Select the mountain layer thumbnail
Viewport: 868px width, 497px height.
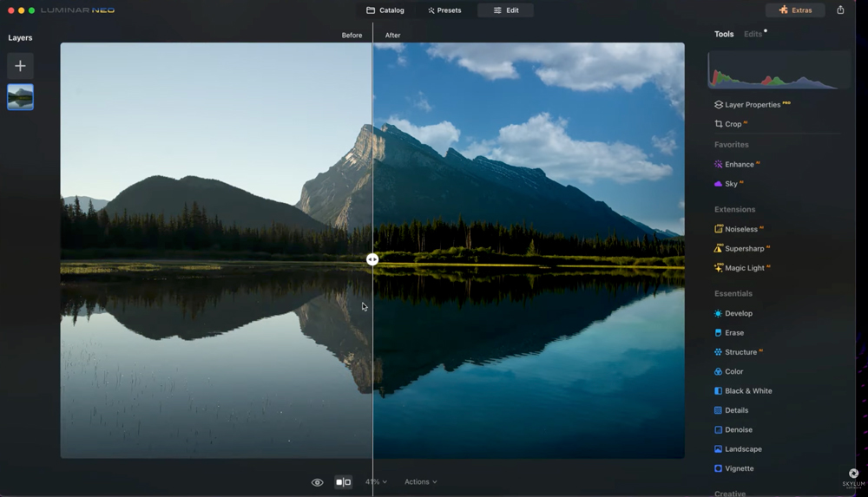pyautogui.click(x=20, y=97)
